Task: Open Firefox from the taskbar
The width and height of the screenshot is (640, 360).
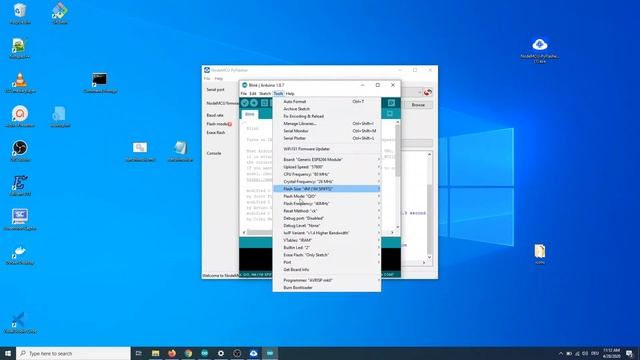Action: (172, 353)
